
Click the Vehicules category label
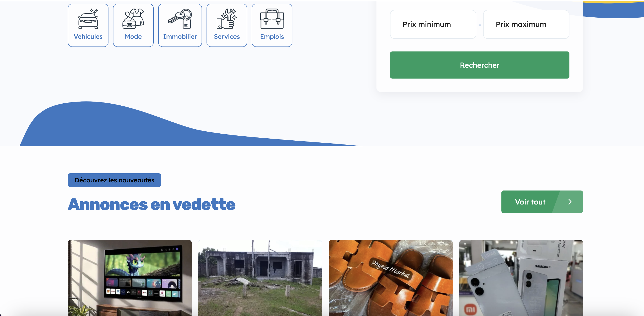(88, 37)
